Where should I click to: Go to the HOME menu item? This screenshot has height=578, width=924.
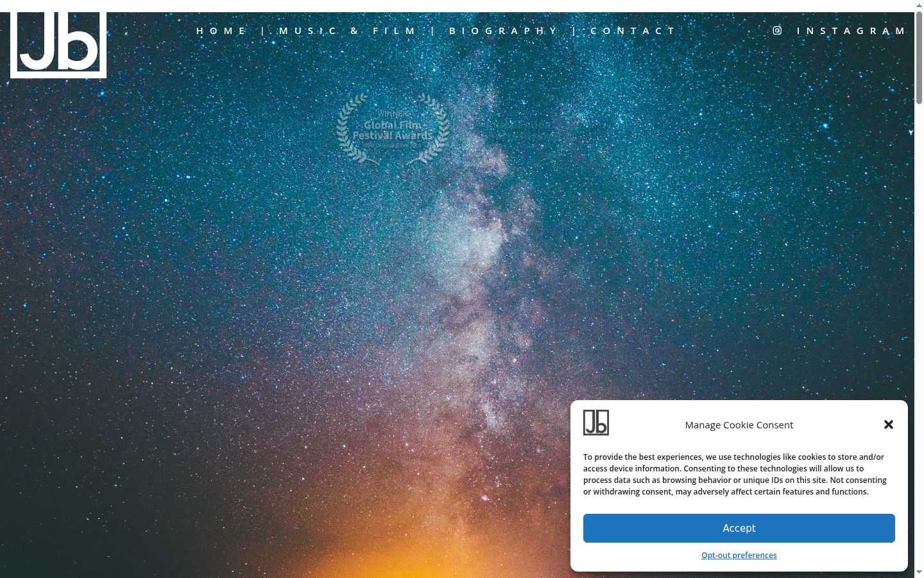(221, 31)
